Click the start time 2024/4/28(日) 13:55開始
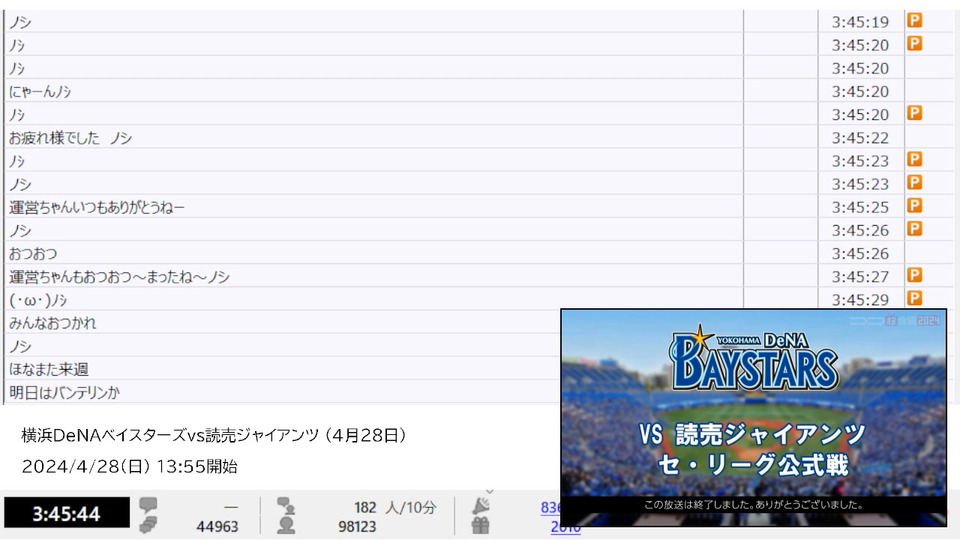Image resolution: width=960 pixels, height=540 pixels. [129, 467]
